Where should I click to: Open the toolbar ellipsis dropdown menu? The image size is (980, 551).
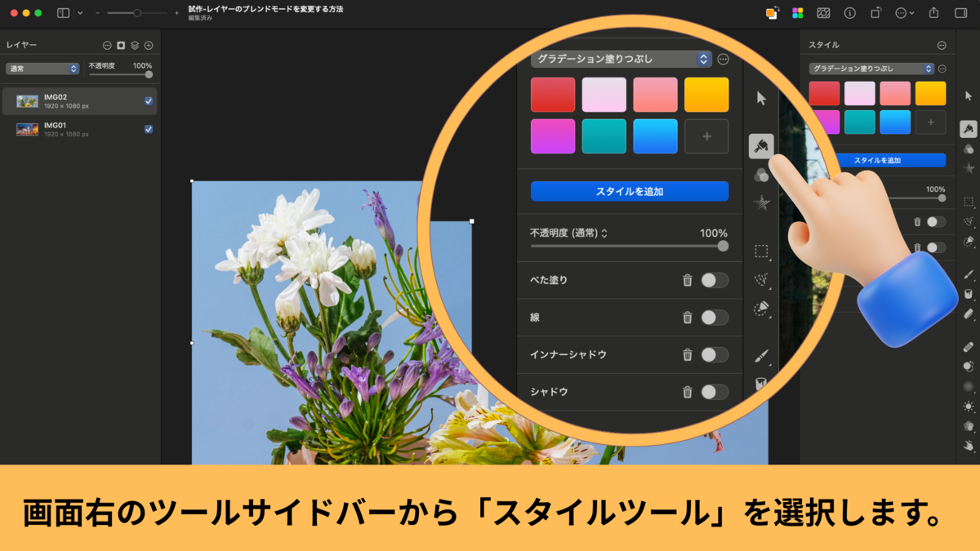point(905,13)
